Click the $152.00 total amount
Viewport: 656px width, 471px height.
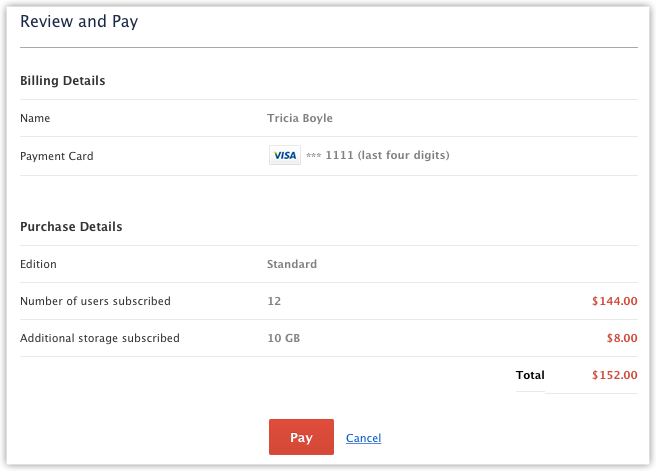coord(613,376)
